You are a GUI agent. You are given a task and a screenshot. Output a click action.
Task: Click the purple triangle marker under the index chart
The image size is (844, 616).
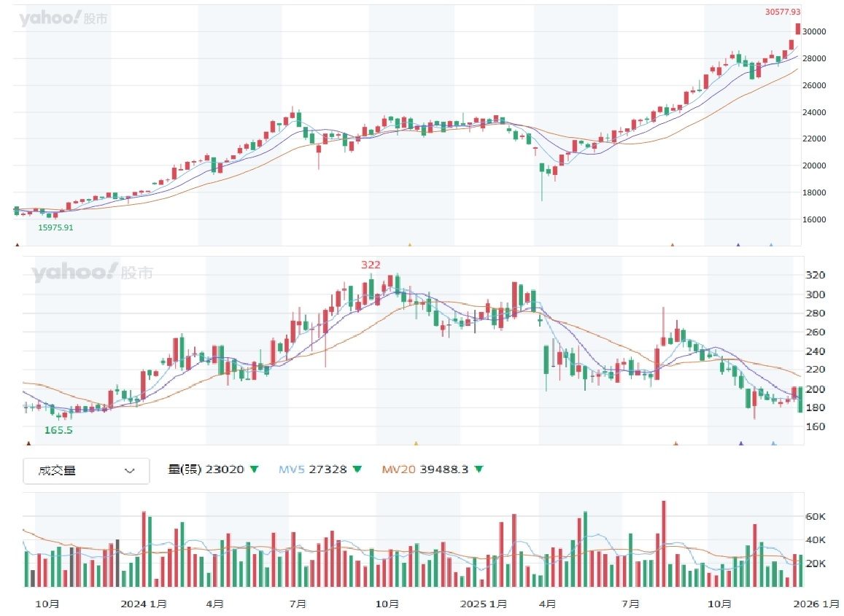(x=738, y=246)
